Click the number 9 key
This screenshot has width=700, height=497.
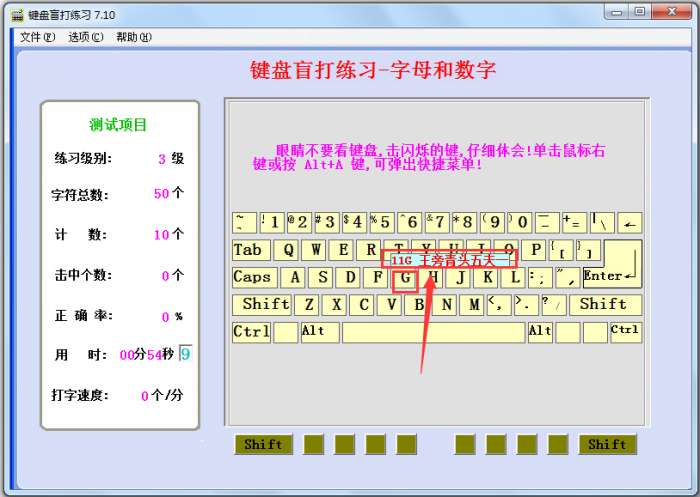492,222
